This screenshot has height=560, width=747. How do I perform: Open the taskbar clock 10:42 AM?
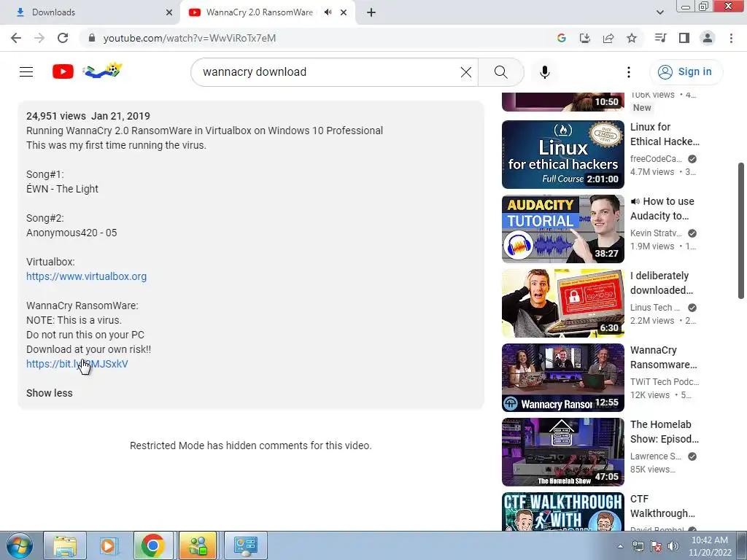710,546
